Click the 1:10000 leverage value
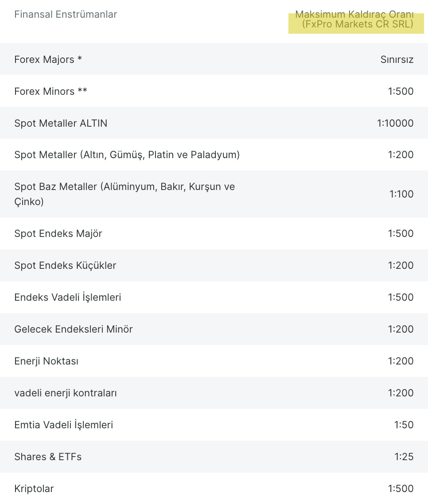428x504 pixels. (x=395, y=123)
